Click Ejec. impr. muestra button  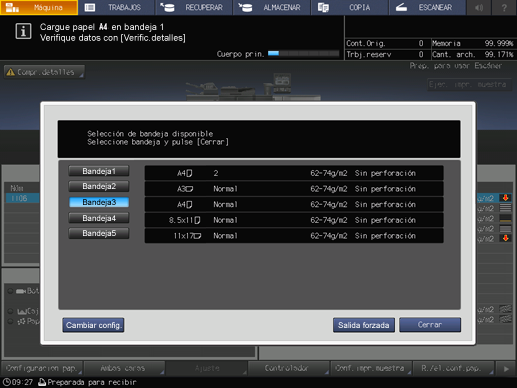[x=469, y=85]
